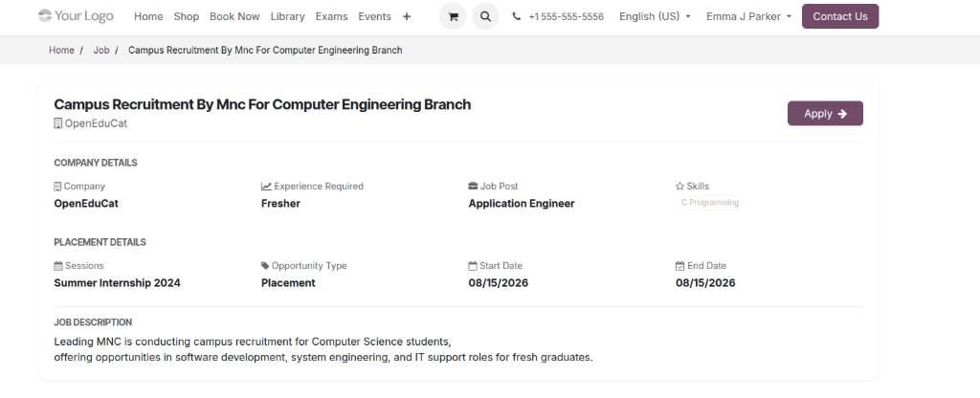The height and width of the screenshot is (398, 980).
Task: Click the Company label building icon
Action: [x=57, y=187]
